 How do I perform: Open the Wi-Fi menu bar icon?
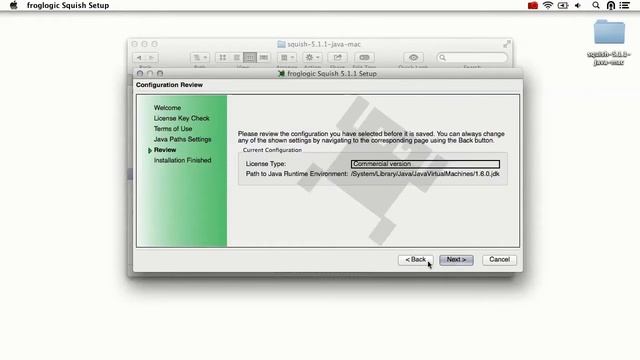[x=548, y=5]
